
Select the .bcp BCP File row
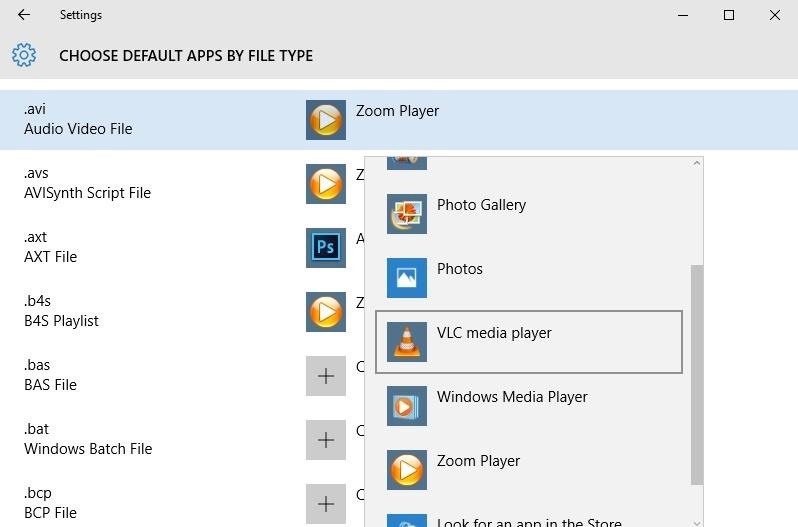click(182, 503)
